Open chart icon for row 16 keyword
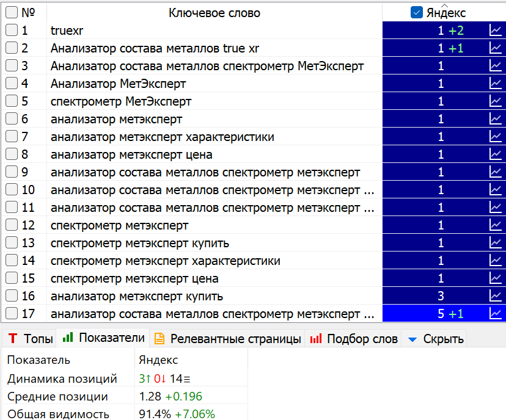Viewport: 506px width, 420px height. click(x=496, y=296)
